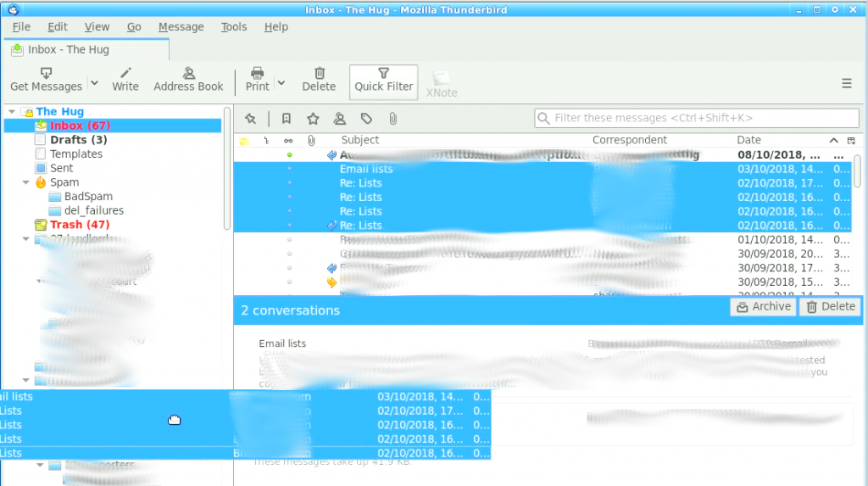Screen dimensions: 868x486
Task: Open the Go menu
Action: [134, 26]
